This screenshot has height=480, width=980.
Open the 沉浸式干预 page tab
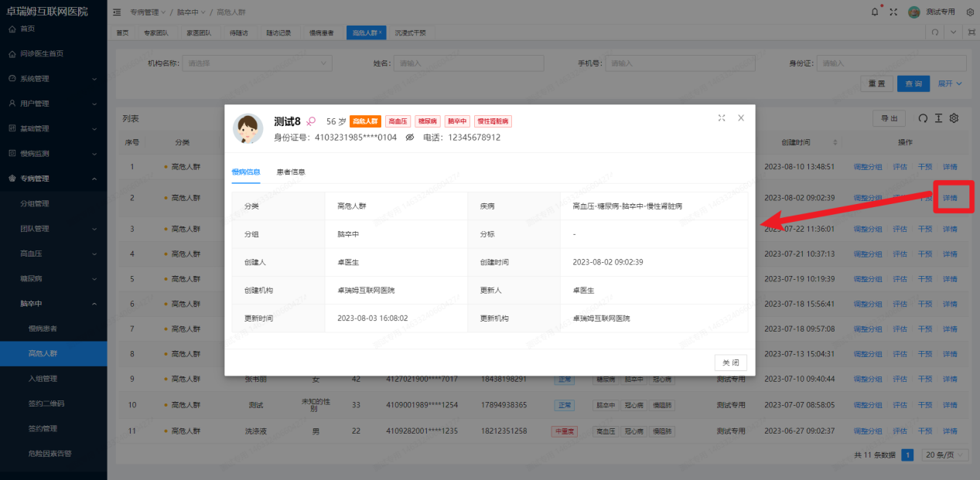click(x=410, y=32)
